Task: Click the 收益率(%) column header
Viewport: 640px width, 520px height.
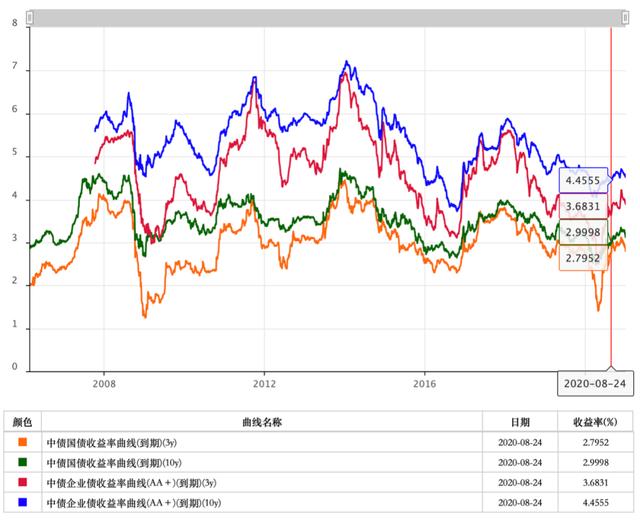Action: [x=596, y=422]
